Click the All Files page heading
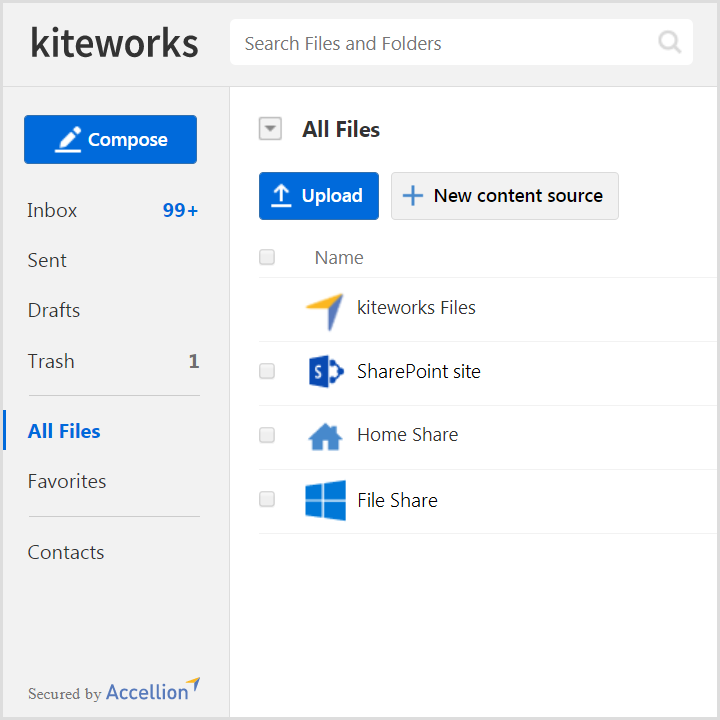The width and height of the screenshot is (720, 720). click(341, 129)
